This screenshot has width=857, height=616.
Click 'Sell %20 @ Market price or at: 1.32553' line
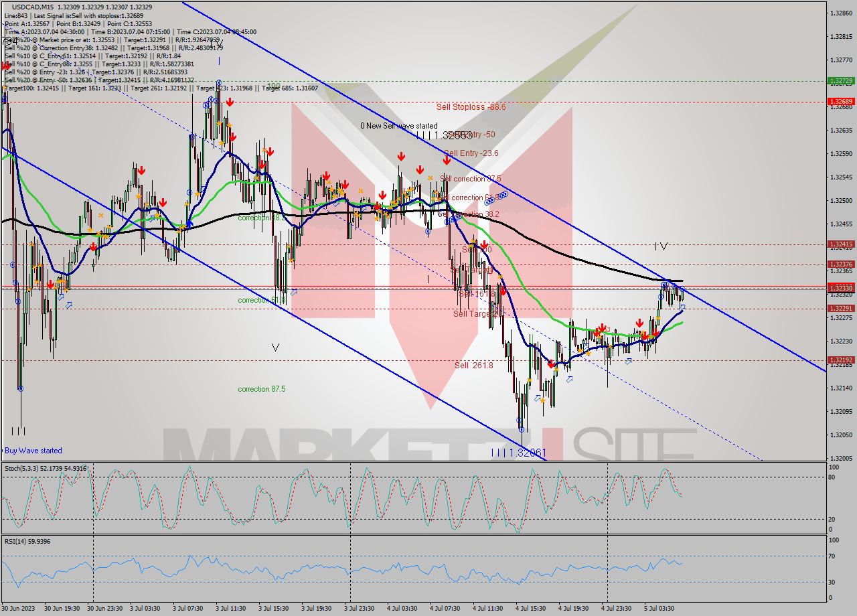click(112, 40)
